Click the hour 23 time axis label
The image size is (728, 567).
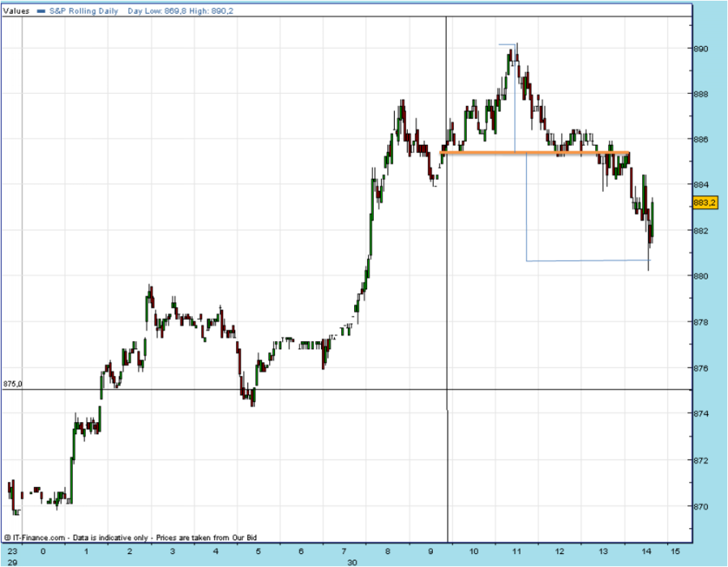click(x=12, y=552)
